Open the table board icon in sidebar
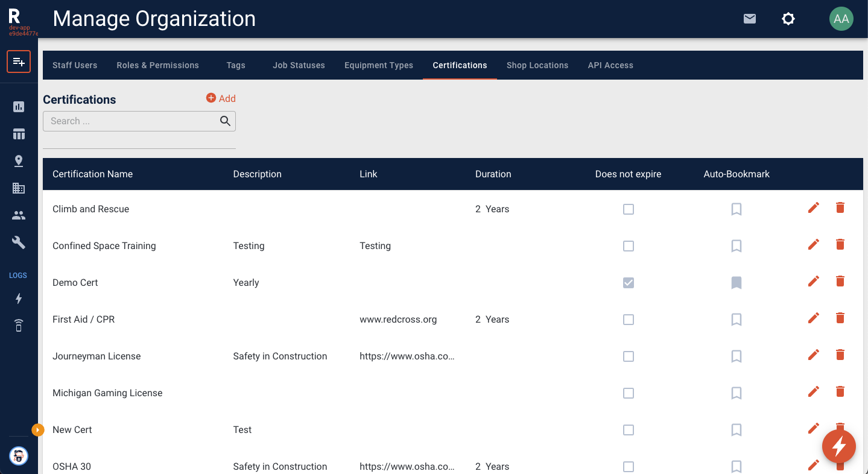This screenshot has height=474, width=868. 19,134
